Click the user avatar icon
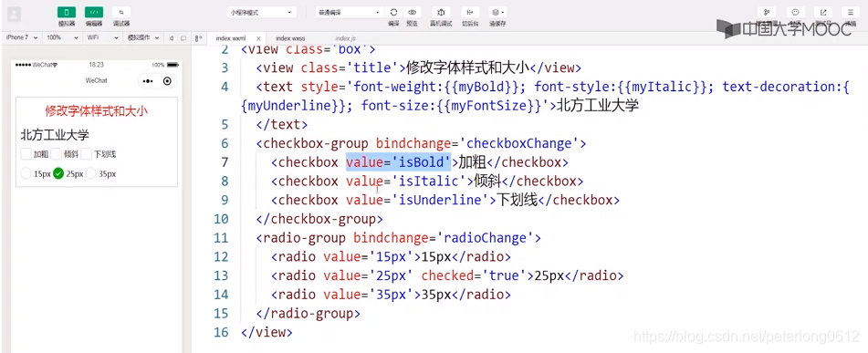Screen dimensions: 868x353 15,15
